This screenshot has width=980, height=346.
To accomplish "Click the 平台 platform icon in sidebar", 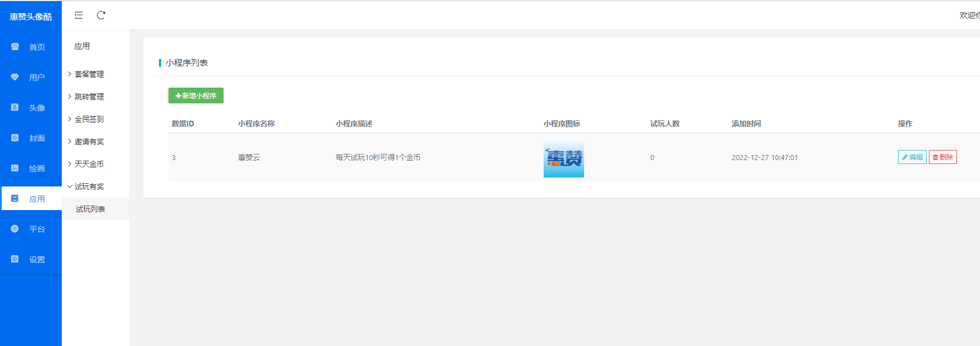I will (x=15, y=229).
